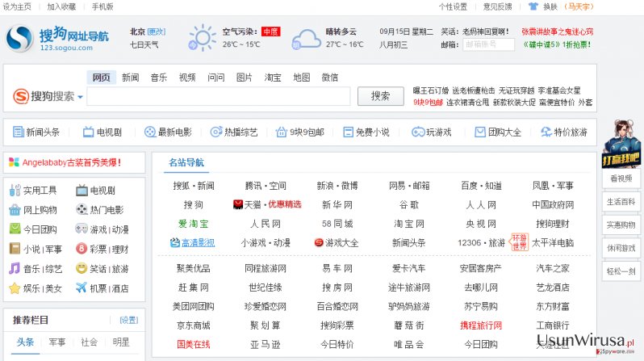Image resolution: width=644 pixels, height=361 pixels.
Task: Click inside the main search box
Action: click(219, 96)
